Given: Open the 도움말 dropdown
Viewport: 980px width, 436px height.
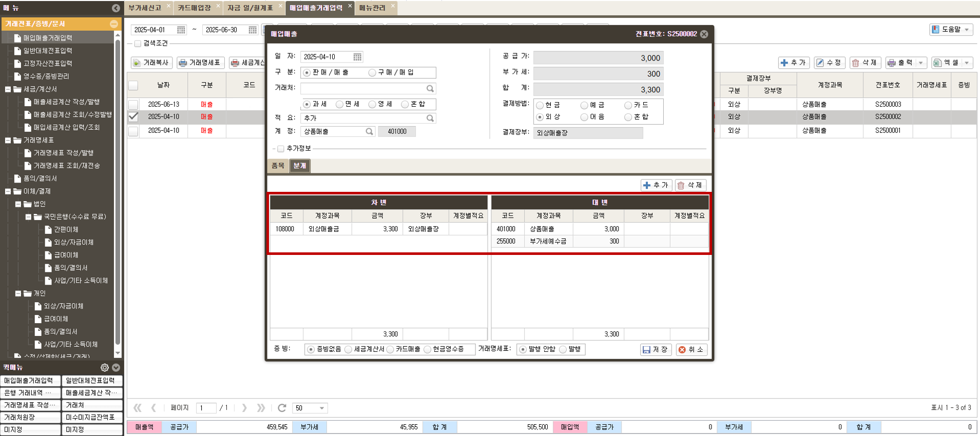Looking at the screenshot, I should (x=951, y=30).
